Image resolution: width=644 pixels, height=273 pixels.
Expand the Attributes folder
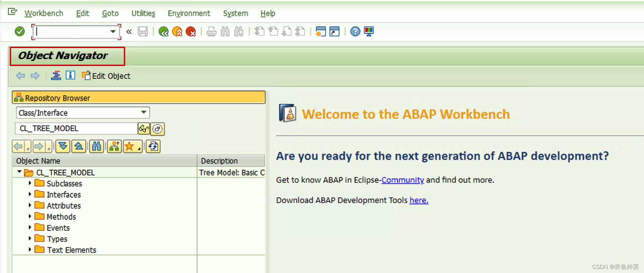click(x=30, y=205)
